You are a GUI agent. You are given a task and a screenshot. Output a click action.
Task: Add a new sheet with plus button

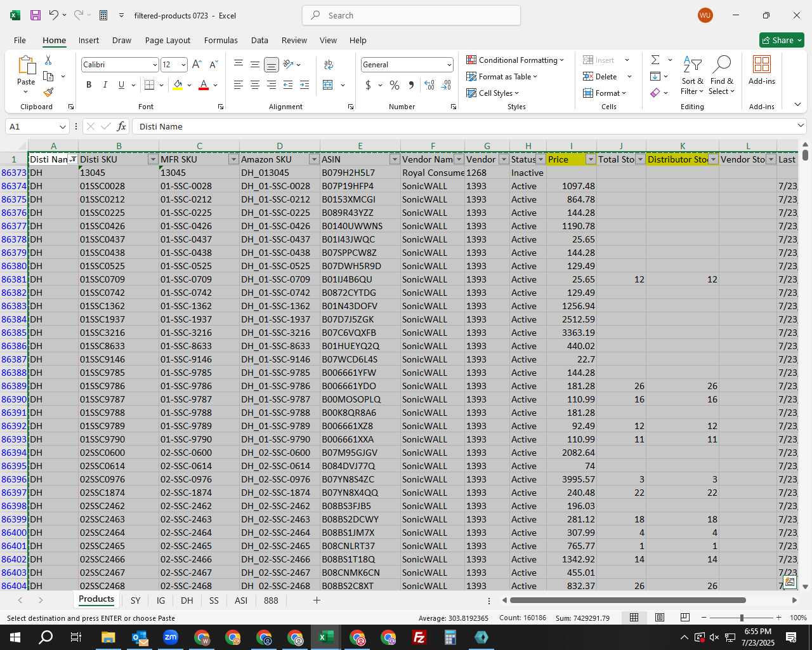click(x=317, y=600)
